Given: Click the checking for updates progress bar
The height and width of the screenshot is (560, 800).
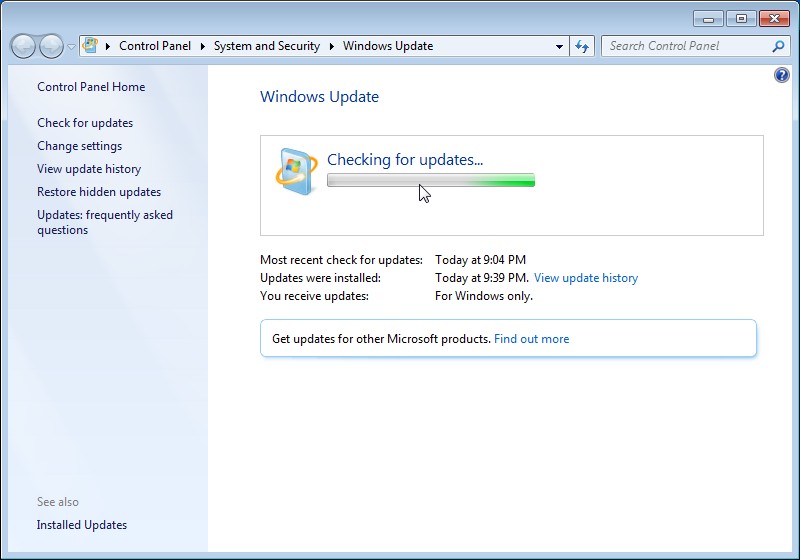Looking at the screenshot, I should tap(431, 180).
